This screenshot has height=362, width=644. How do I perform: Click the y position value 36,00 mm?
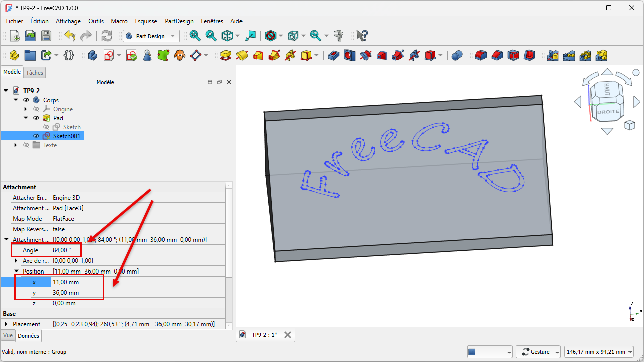138,293
